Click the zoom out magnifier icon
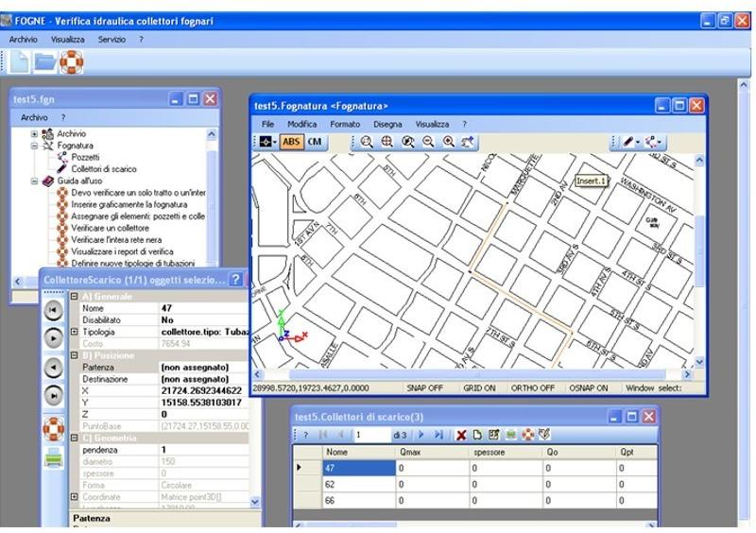Image resolution: width=756 pixels, height=533 pixels. (428, 142)
